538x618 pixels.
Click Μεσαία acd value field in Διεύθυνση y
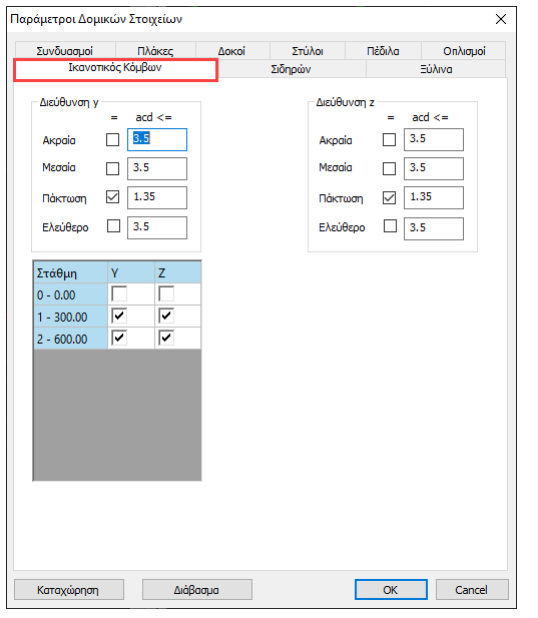pyautogui.click(x=157, y=168)
